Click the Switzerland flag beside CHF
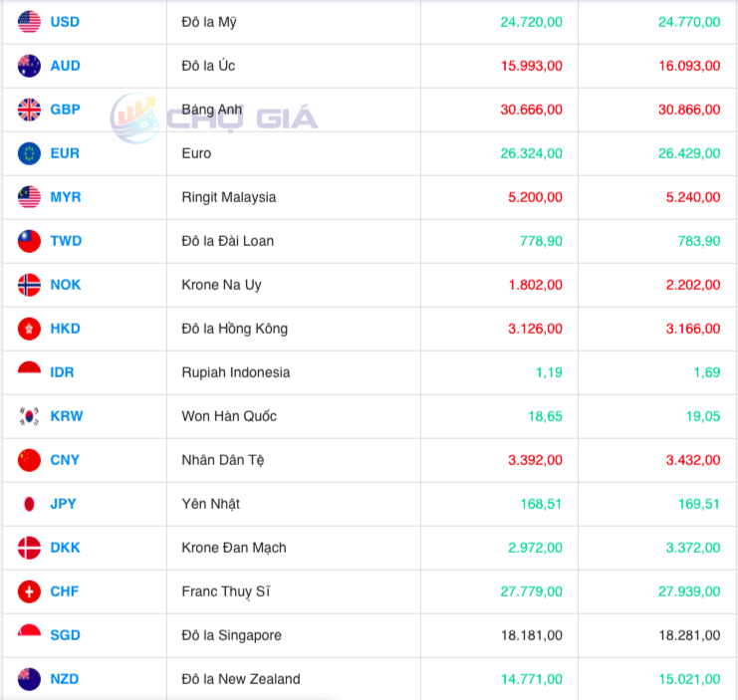The width and height of the screenshot is (738, 700). [29, 591]
